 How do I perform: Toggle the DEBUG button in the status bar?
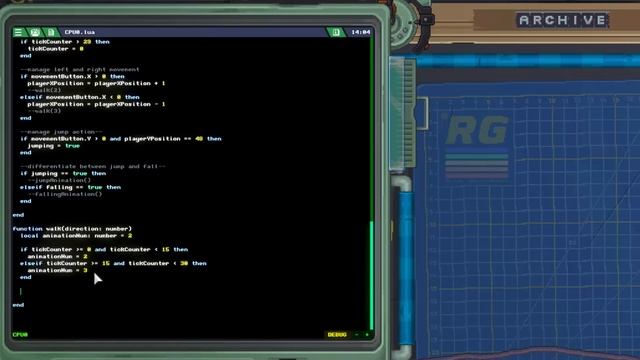pos(337,334)
